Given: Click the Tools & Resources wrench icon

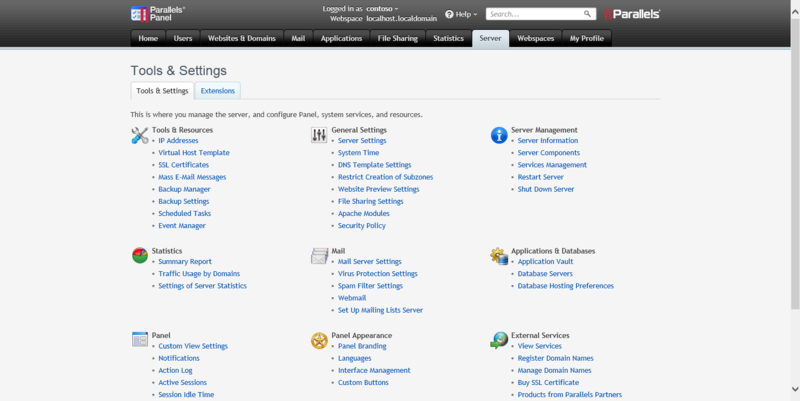Looking at the screenshot, I should click(140, 135).
